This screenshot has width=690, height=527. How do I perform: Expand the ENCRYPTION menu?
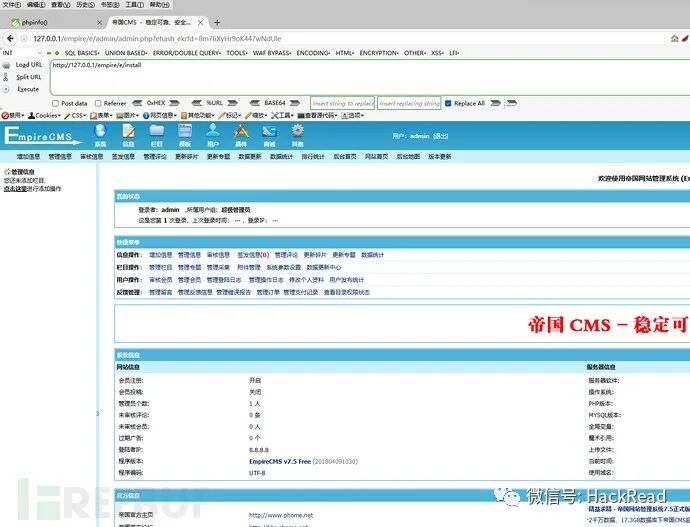pyautogui.click(x=379, y=53)
